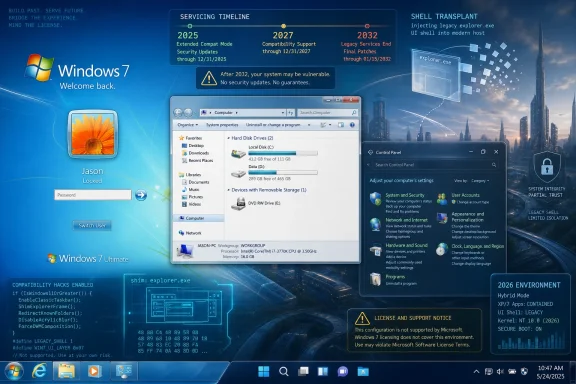Click the 2027 servicing timeline marker

(x=283, y=26)
